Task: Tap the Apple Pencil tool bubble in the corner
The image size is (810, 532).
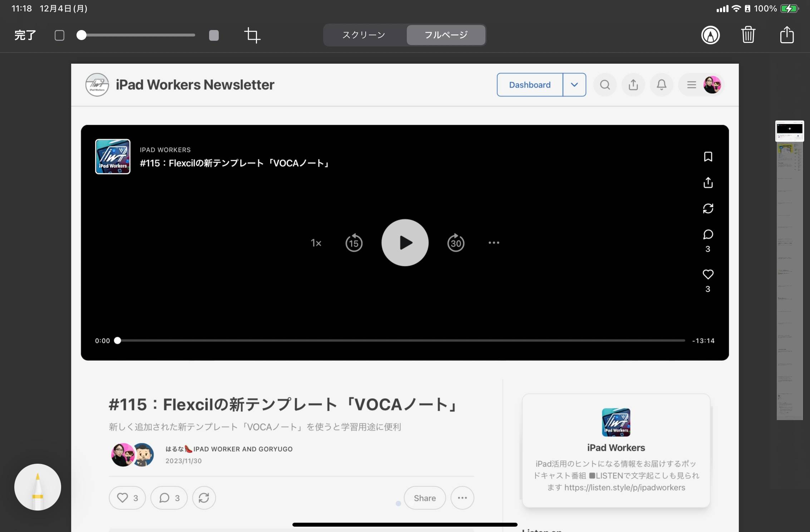Action: click(37, 487)
